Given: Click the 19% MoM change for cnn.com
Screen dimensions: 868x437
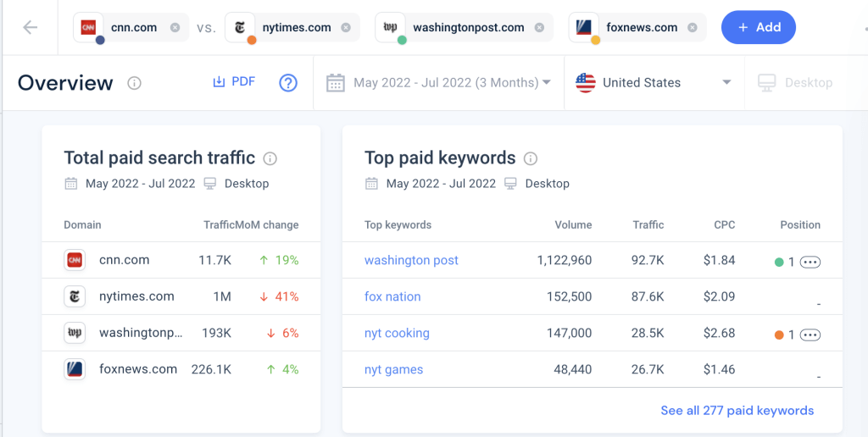Looking at the screenshot, I should click(x=279, y=260).
